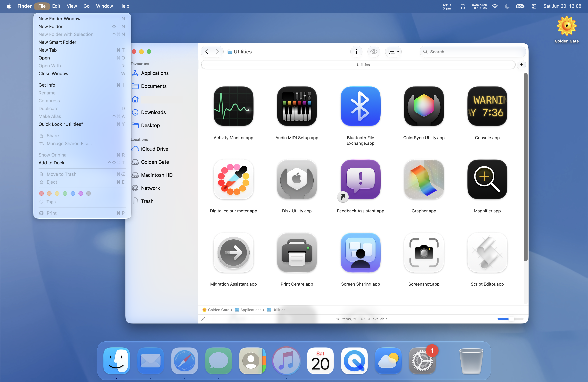
Task: Apply the green tag colour
Action: point(65,193)
